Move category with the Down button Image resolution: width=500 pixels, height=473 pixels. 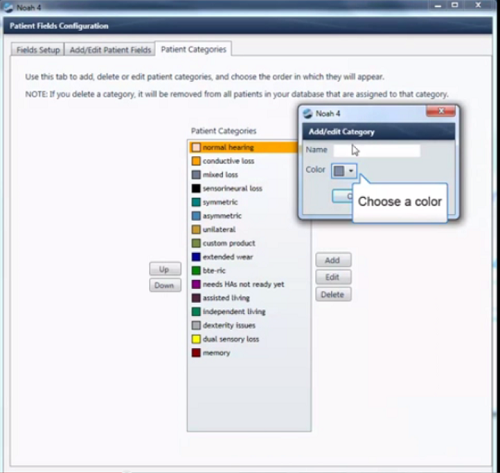(165, 285)
